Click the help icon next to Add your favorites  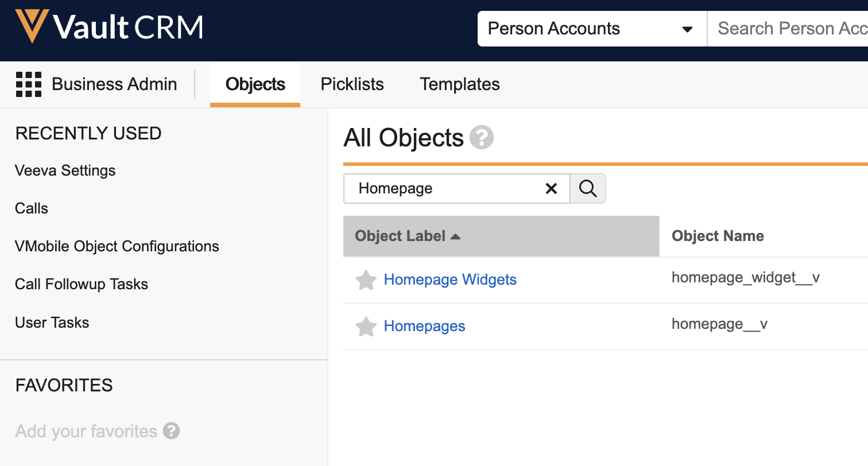coord(171,431)
